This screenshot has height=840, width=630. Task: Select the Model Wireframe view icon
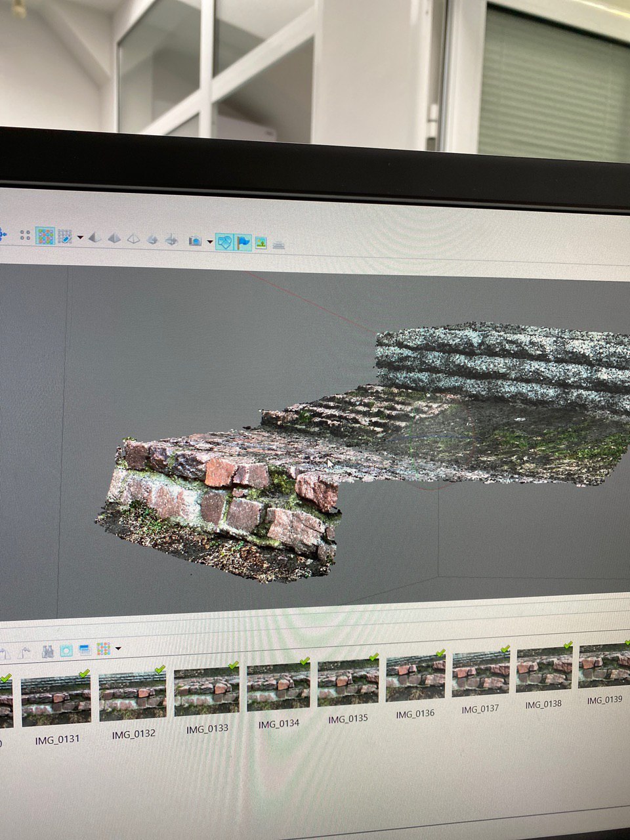point(133,239)
